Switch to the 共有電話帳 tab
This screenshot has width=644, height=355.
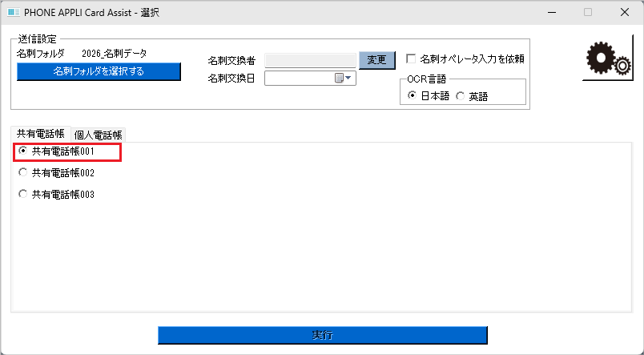pyautogui.click(x=41, y=134)
